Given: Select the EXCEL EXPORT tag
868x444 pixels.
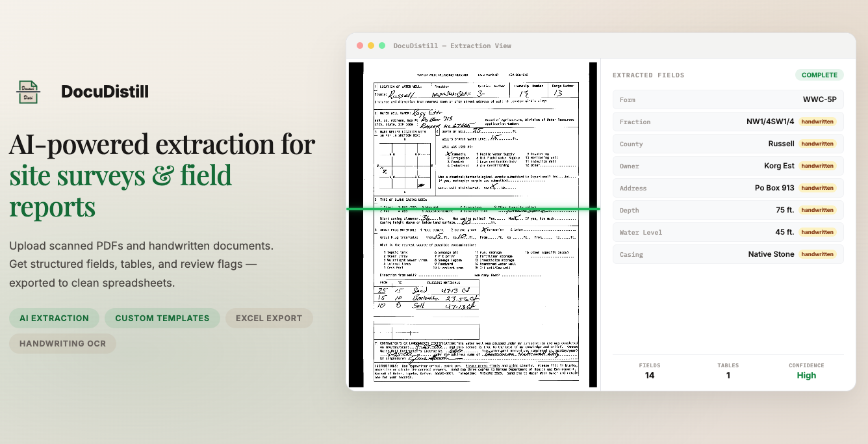Looking at the screenshot, I should (x=269, y=318).
